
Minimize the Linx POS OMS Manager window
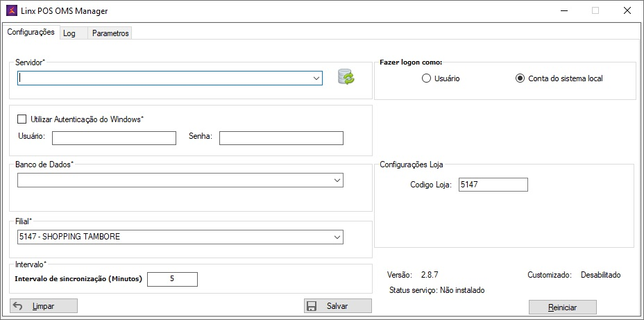tap(563, 11)
